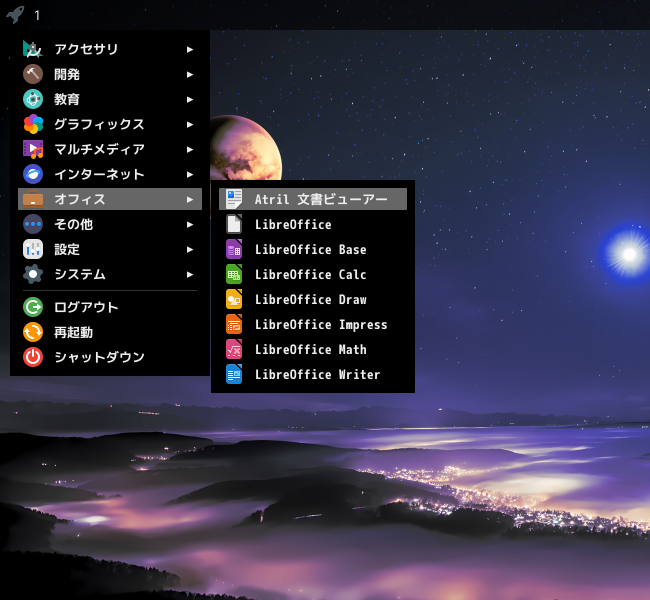Click the red シャットダウン power icon
The width and height of the screenshot is (650, 600).
coord(33,357)
